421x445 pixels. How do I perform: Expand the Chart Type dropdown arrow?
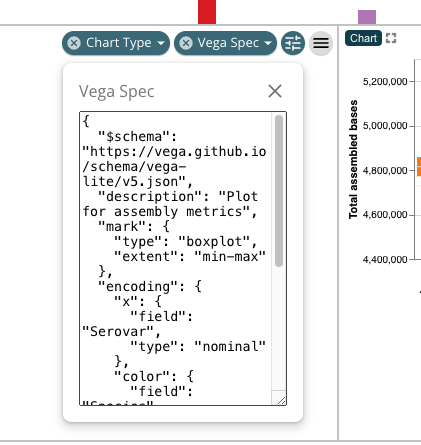pos(161,43)
